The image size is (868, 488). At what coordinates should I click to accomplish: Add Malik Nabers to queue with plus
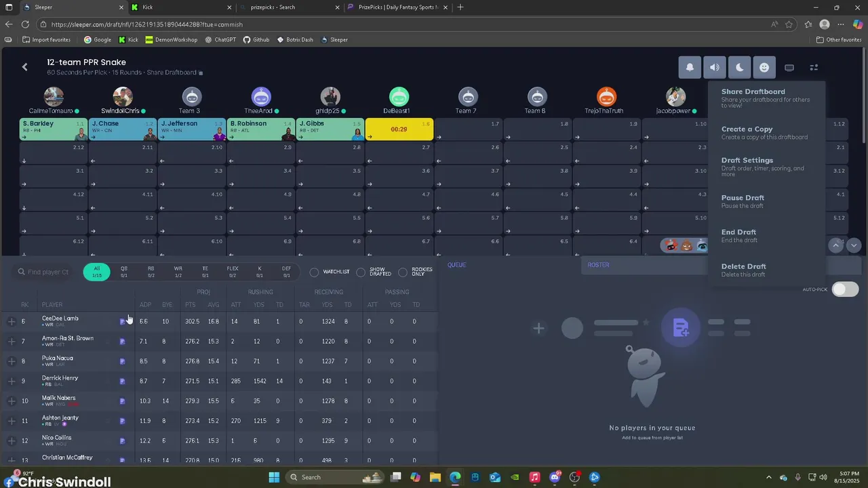click(12, 401)
